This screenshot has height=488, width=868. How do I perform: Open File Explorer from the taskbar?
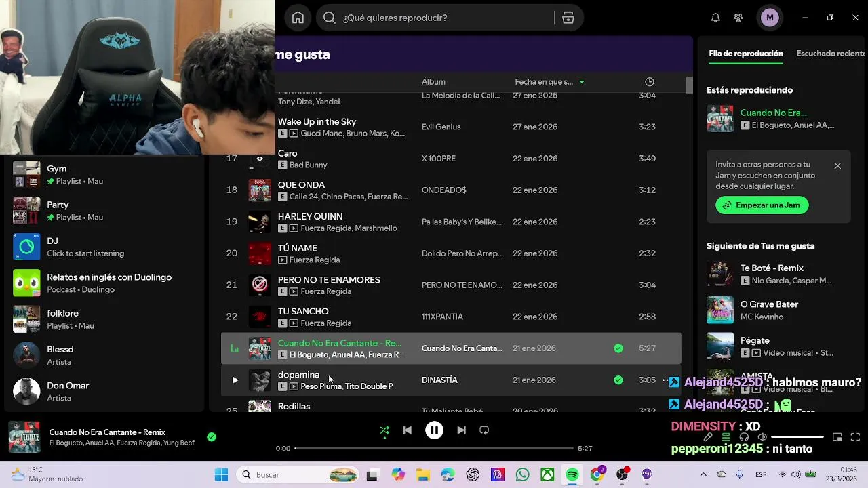(422, 475)
